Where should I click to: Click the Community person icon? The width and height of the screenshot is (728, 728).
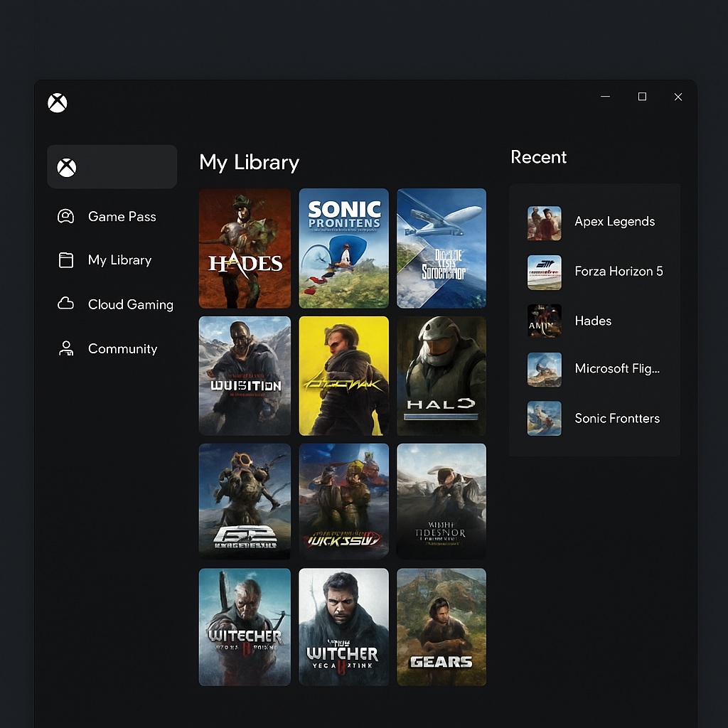pyautogui.click(x=66, y=348)
